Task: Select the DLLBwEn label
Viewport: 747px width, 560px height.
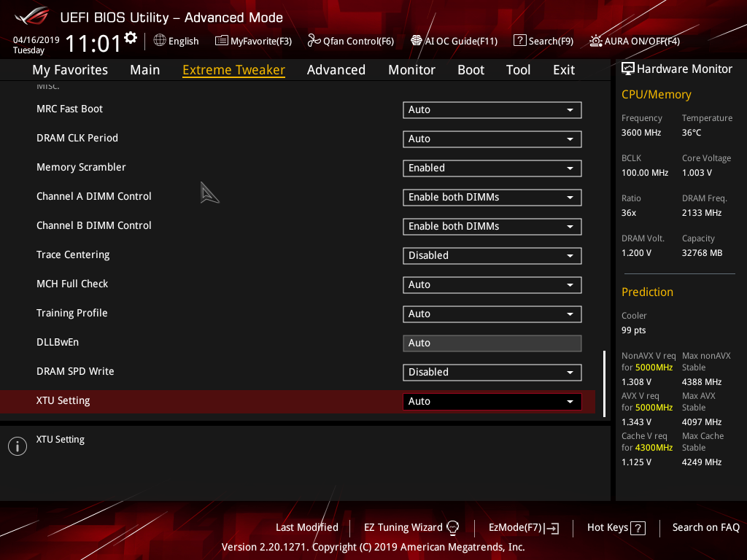Action: [58, 343]
